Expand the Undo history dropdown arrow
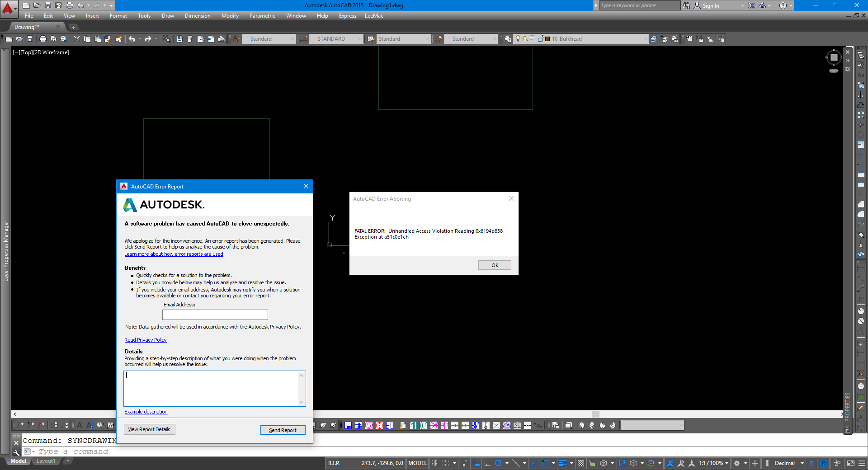868x470 pixels. (88, 5)
